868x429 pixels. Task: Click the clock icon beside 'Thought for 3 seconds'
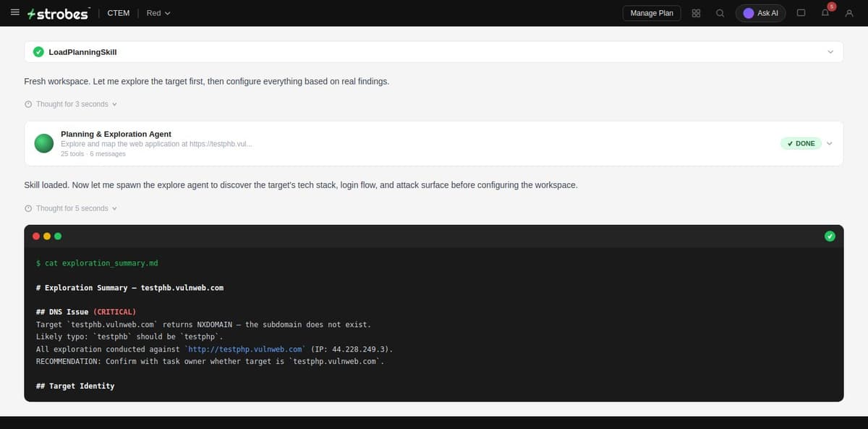point(28,104)
